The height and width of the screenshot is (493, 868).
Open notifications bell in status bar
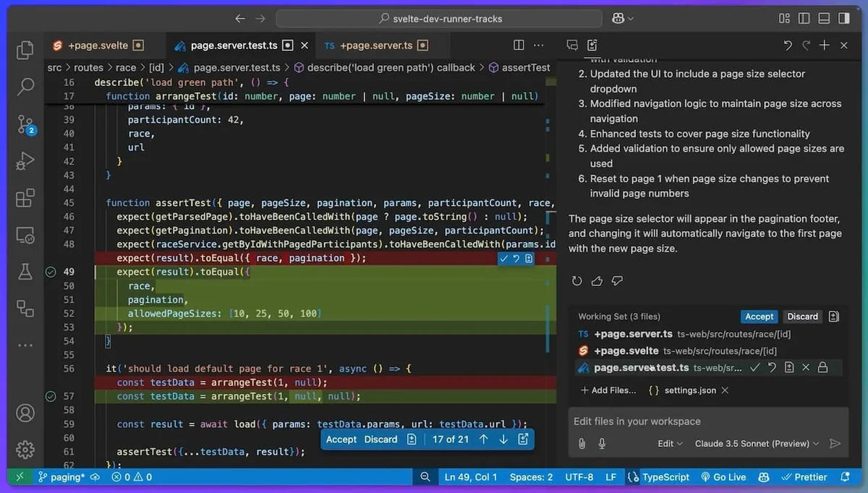845,477
